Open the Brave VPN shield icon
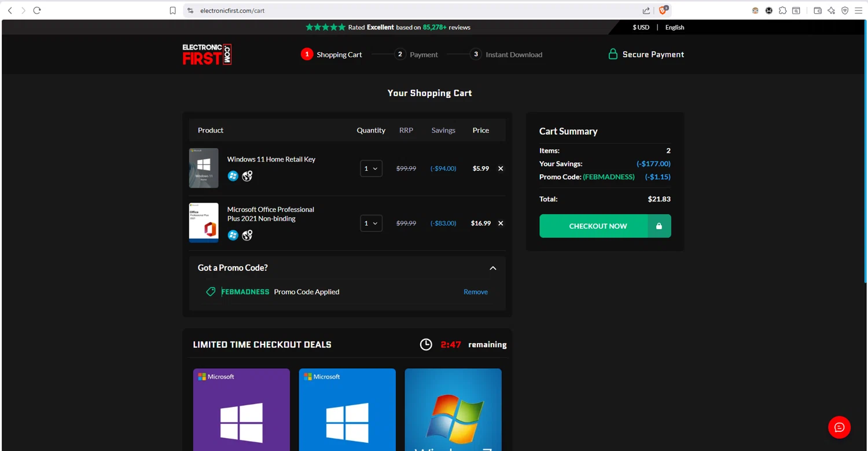The width and height of the screenshot is (868, 451). [845, 10]
